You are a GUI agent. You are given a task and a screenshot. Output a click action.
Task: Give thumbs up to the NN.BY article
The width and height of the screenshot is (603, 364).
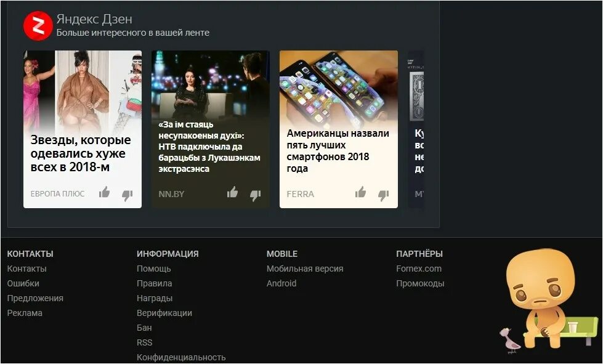(x=232, y=192)
